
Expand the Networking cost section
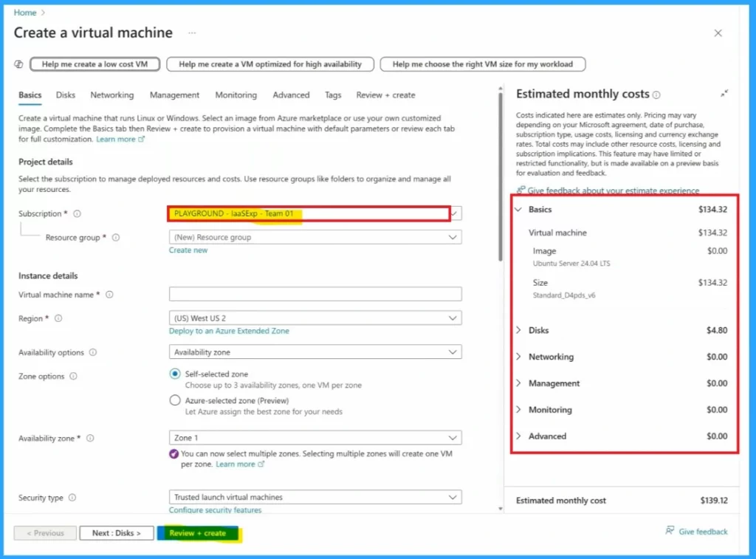(519, 357)
